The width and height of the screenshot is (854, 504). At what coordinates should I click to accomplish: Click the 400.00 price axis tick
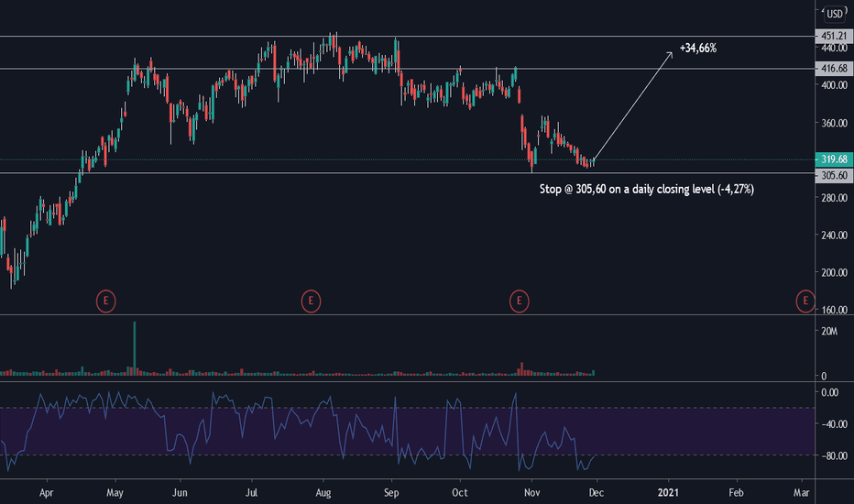(835, 85)
